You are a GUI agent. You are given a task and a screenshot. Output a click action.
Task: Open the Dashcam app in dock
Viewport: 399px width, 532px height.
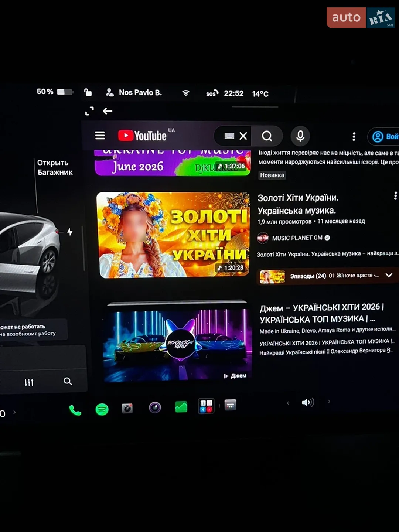127,409
